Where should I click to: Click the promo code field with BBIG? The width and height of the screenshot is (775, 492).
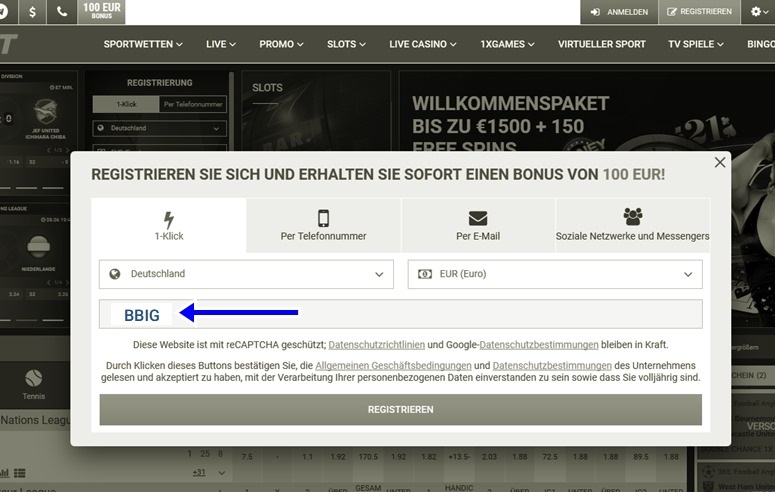[400, 313]
